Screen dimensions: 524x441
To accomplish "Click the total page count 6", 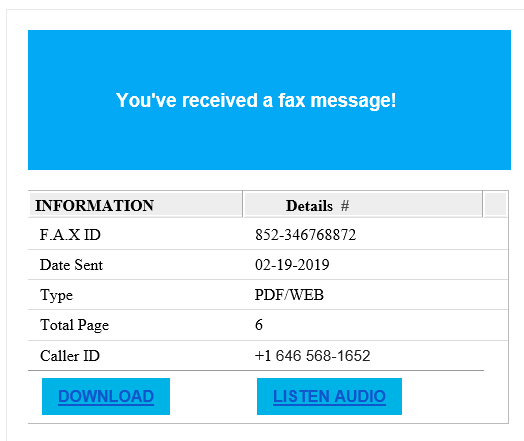I will pyautogui.click(x=259, y=325).
